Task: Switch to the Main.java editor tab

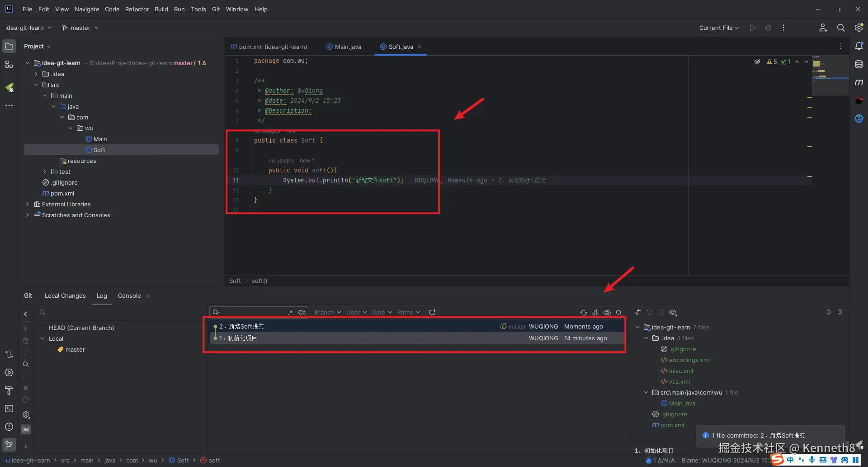Action: pyautogui.click(x=344, y=47)
